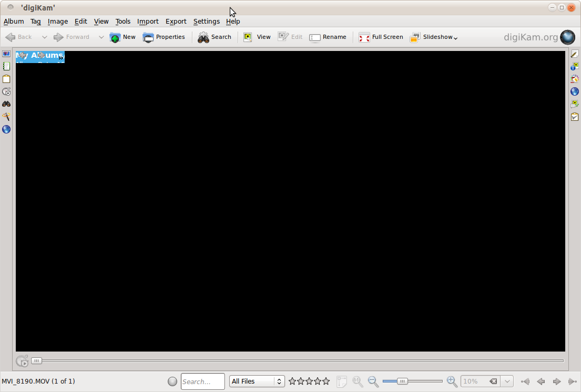This screenshot has width=581, height=392.
Task: Open the All Files type filter dropdown
Action: click(257, 381)
